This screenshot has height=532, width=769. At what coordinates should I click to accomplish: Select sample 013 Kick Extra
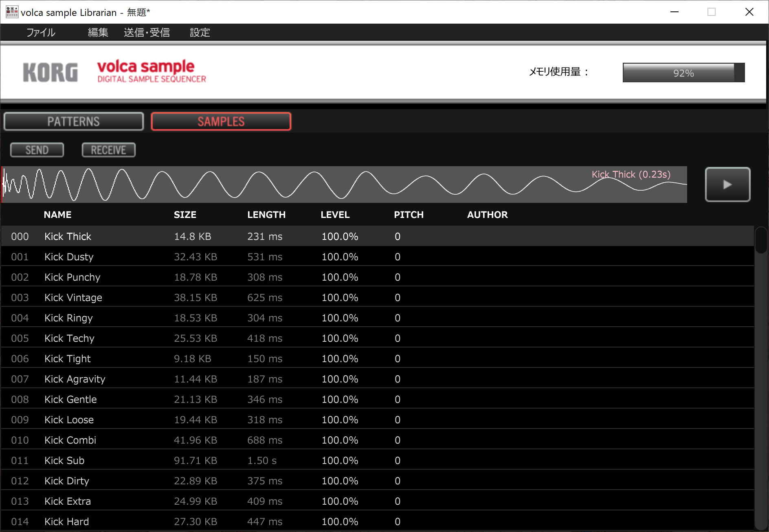pos(378,501)
